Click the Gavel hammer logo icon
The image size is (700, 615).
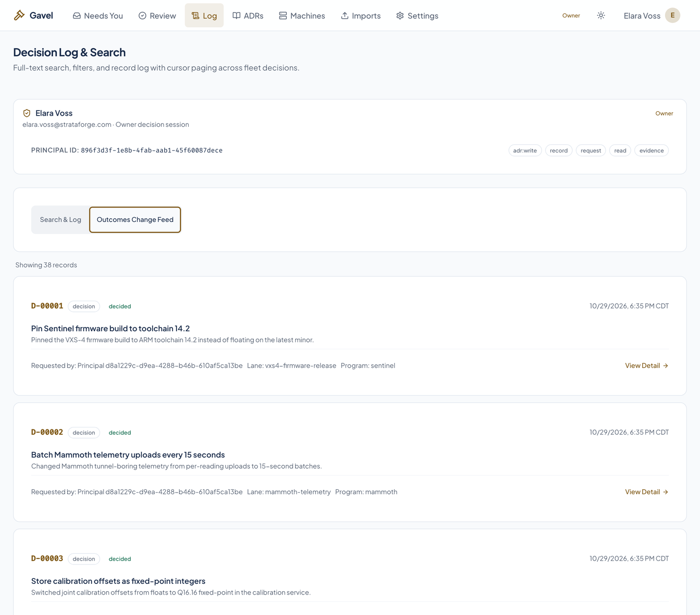pos(19,15)
